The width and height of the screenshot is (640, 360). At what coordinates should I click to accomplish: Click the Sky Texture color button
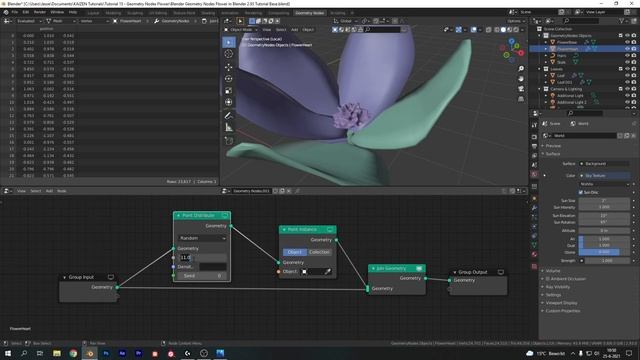click(x=604, y=176)
